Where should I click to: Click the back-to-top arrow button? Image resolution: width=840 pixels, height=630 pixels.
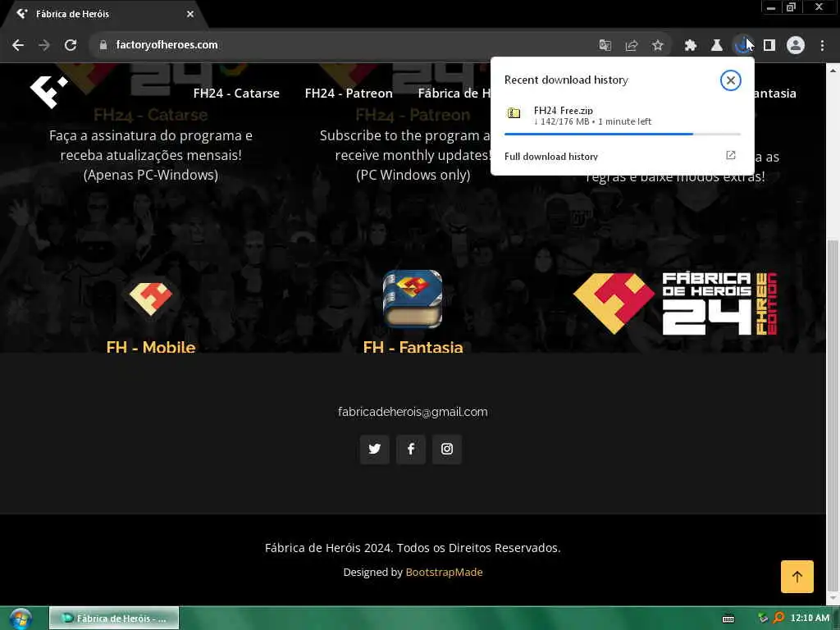pyautogui.click(x=797, y=577)
